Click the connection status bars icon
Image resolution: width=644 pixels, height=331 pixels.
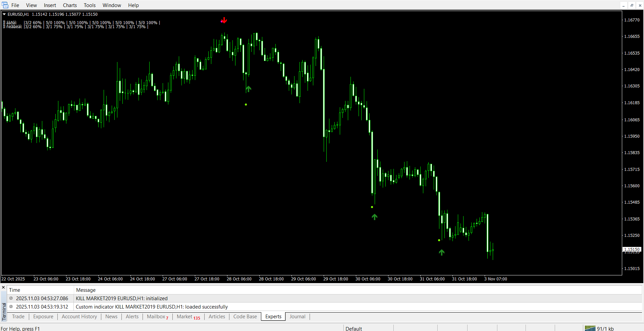click(590, 328)
